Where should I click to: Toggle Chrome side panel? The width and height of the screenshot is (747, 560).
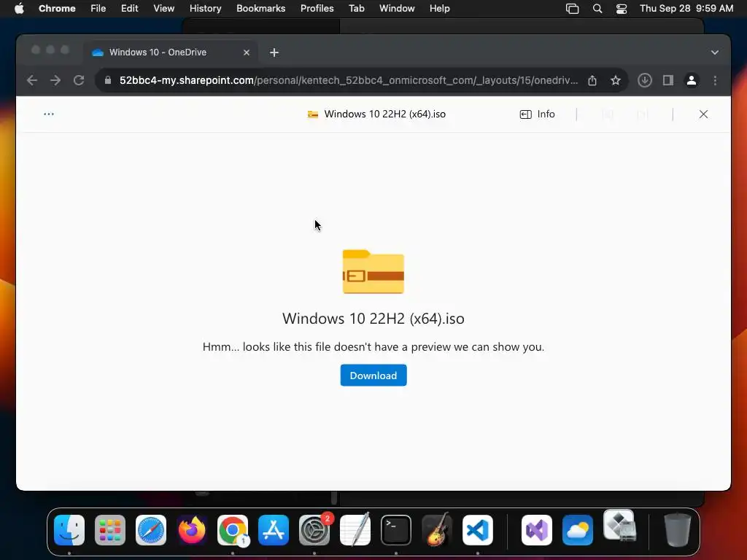668,80
